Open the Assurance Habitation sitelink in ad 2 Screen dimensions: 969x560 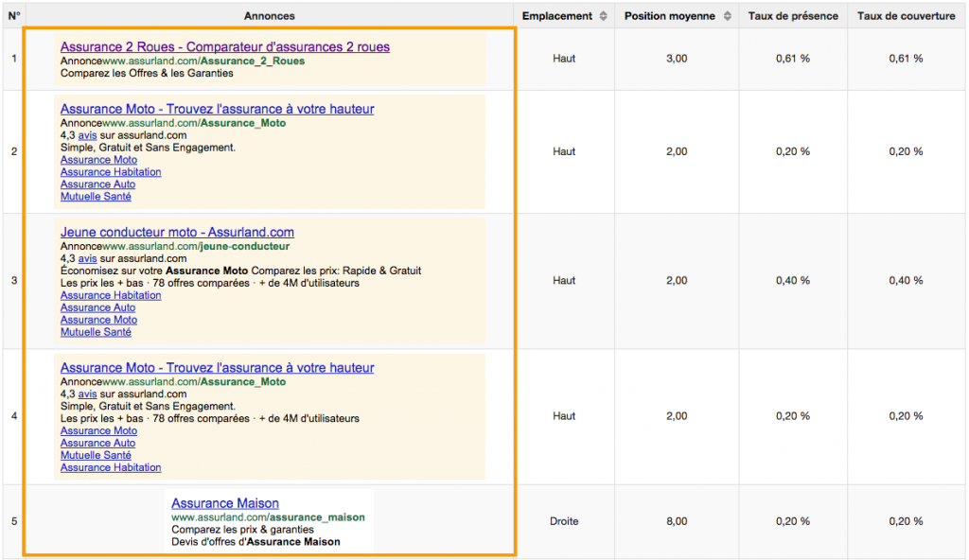(x=111, y=172)
